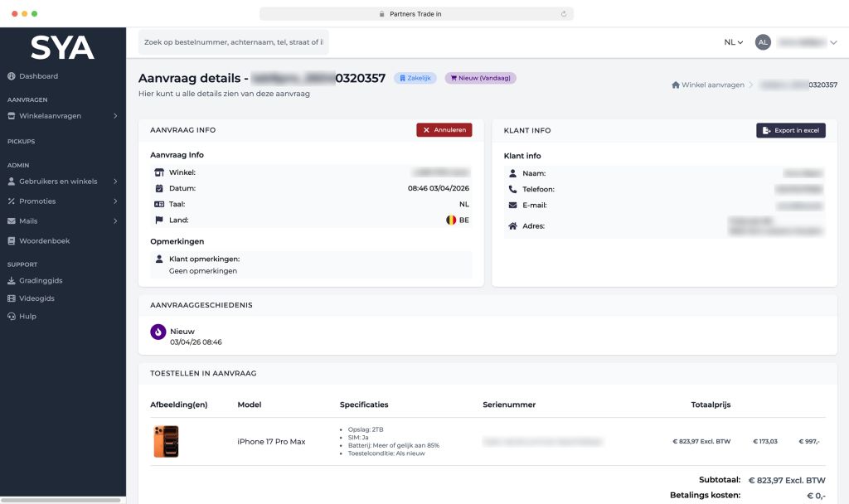849x504 pixels.
Task: Open the NL language dropdown
Action: [733, 42]
